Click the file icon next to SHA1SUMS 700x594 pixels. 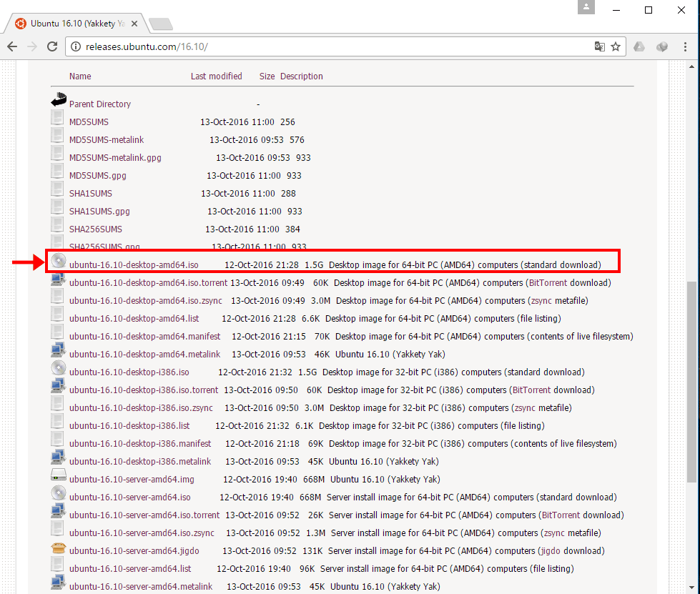(x=57, y=189)
